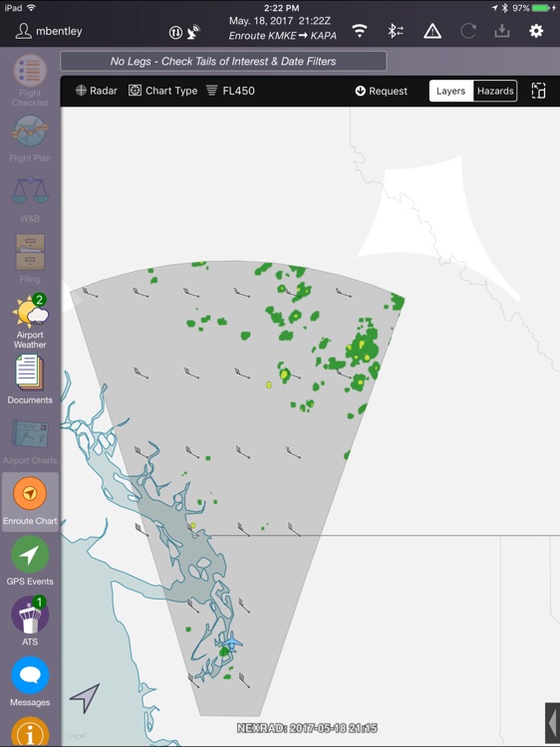Open the warning triangle alerts
560x747 pixels.
(432, 32)
